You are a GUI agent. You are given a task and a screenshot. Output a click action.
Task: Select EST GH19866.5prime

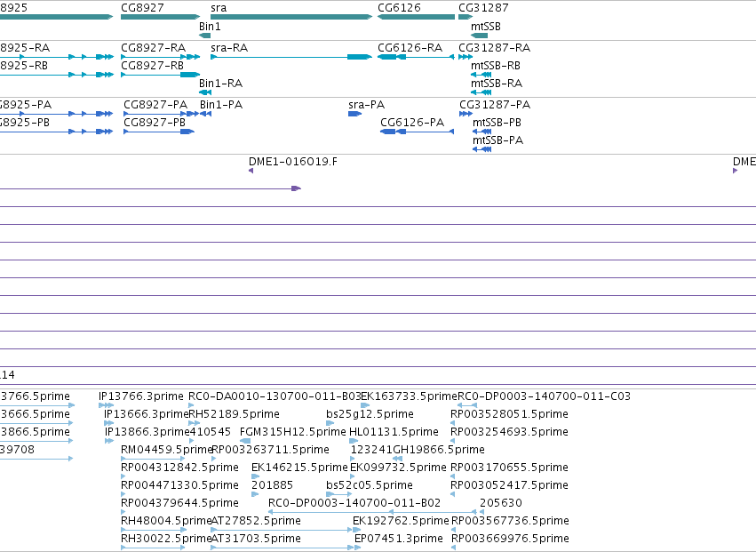pos(439,450)
